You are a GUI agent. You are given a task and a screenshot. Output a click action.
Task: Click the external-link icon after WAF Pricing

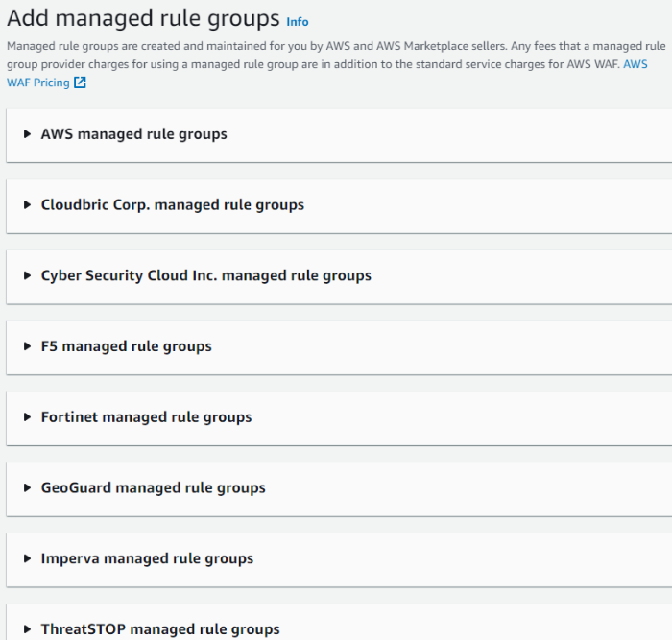pyautogui.click(x=80, y=83)
